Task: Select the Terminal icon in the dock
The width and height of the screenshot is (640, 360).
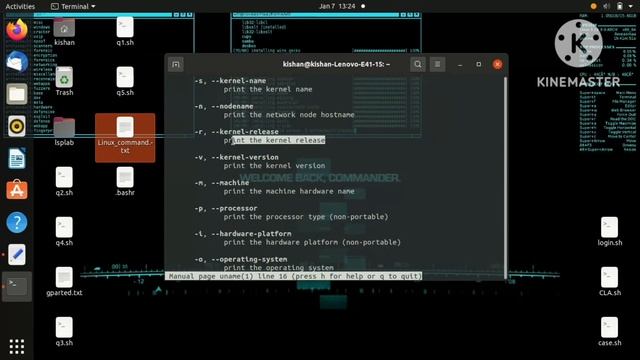Action: (17, 287)
